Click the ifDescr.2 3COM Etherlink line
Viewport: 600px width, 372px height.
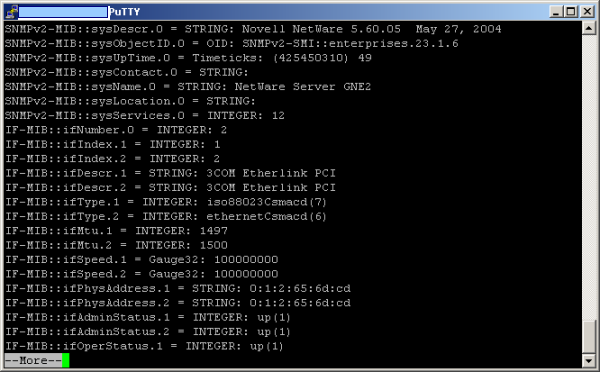[170, 188]
